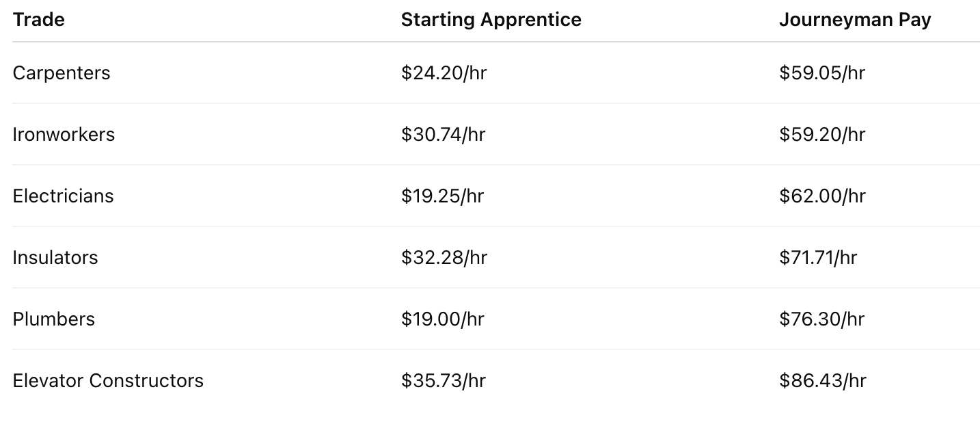Click Plumbers journeyman pay $76.30/hr
Screen dimensions: 980x424
point(821,319)
